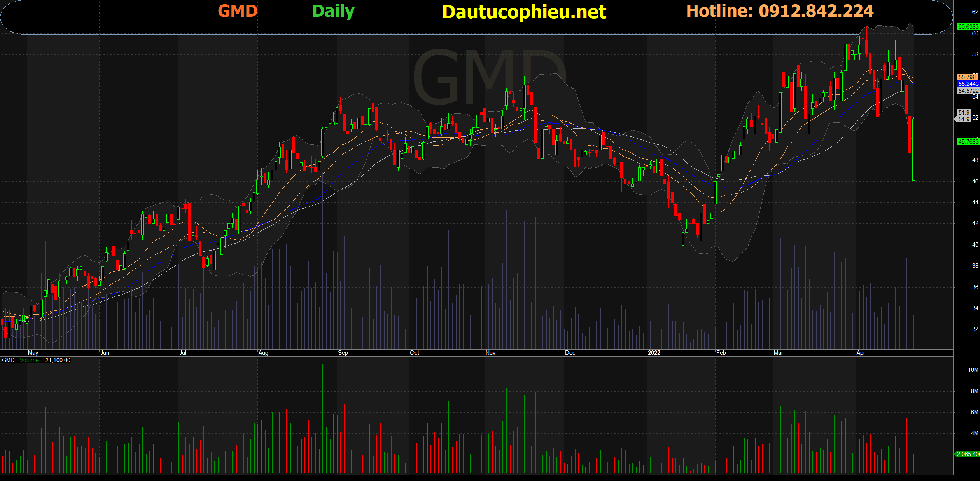980x481 pixels.
Task: Click the gray 54.5722 price tag
Action: tap(968, 91)
